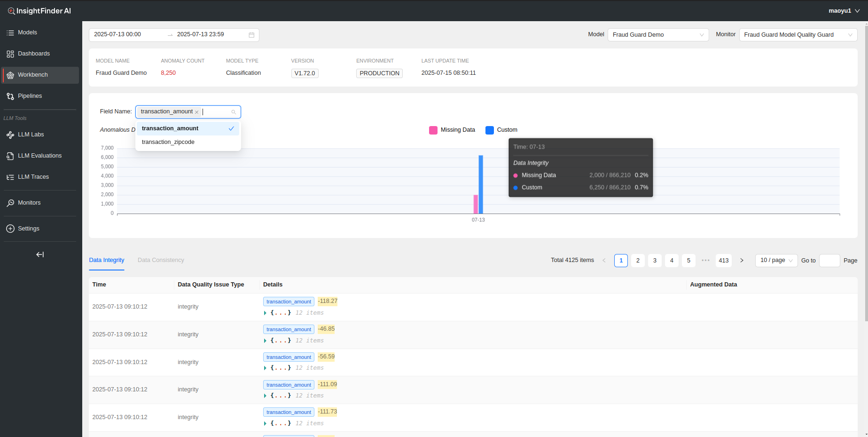Open Dashboards via its grid icon
Image resolution: width=868 pixels, height=437 pixels.
pos(10,54)
